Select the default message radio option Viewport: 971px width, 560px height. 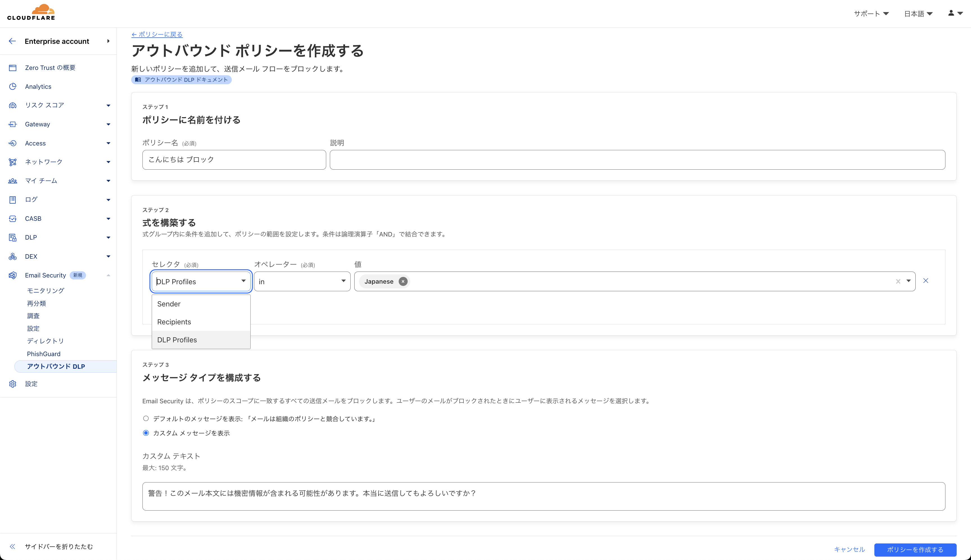146,418
